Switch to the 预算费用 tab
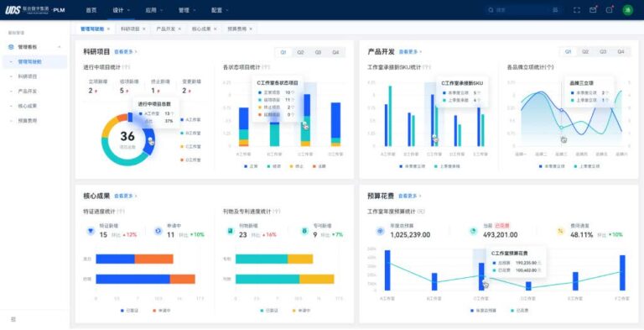The image size is (644, 330). (237, 29)
